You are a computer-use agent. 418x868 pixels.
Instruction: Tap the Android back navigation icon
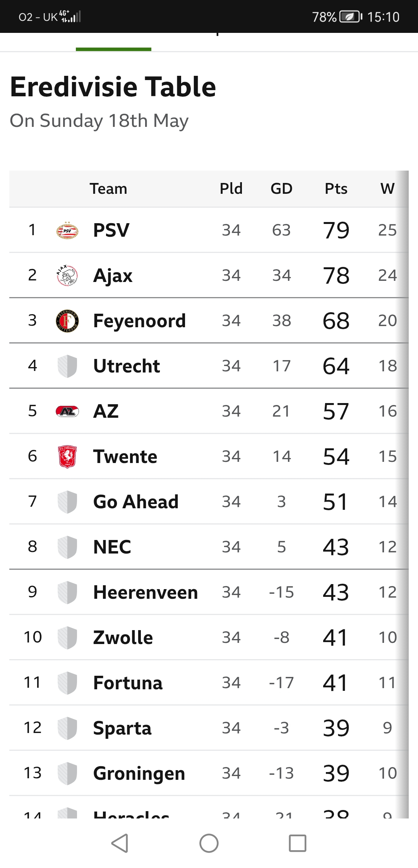pos(120,843)
